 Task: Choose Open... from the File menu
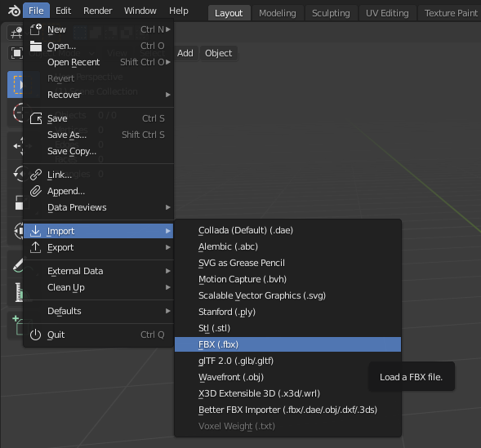point(99,46)
